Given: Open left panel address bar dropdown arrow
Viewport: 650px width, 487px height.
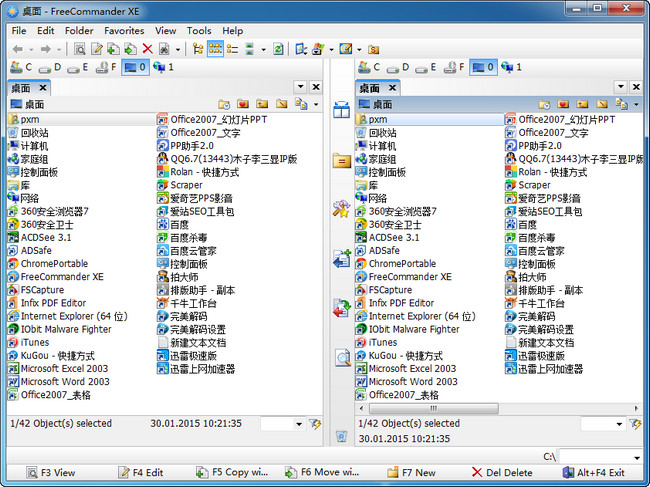Looking at the screenshot, I should tap(316, 105).
